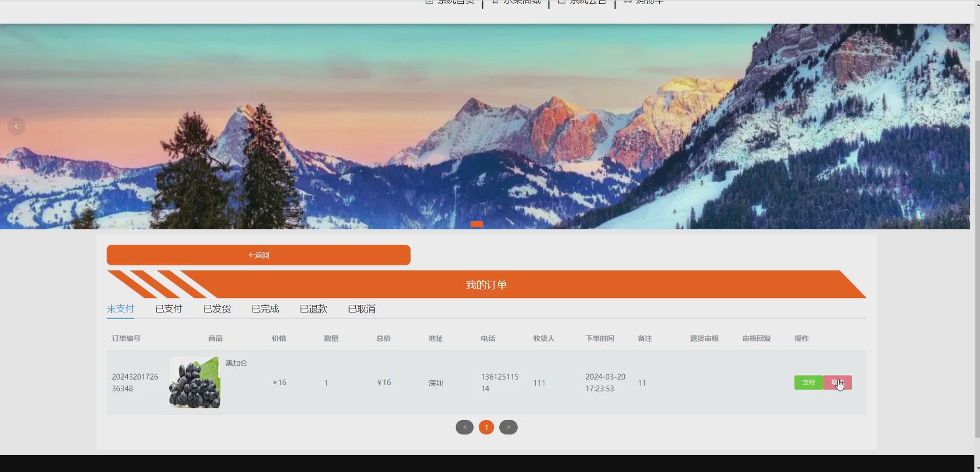Click the 黑加仑 product name
980x472 pixels.
(x=236, y=363)
